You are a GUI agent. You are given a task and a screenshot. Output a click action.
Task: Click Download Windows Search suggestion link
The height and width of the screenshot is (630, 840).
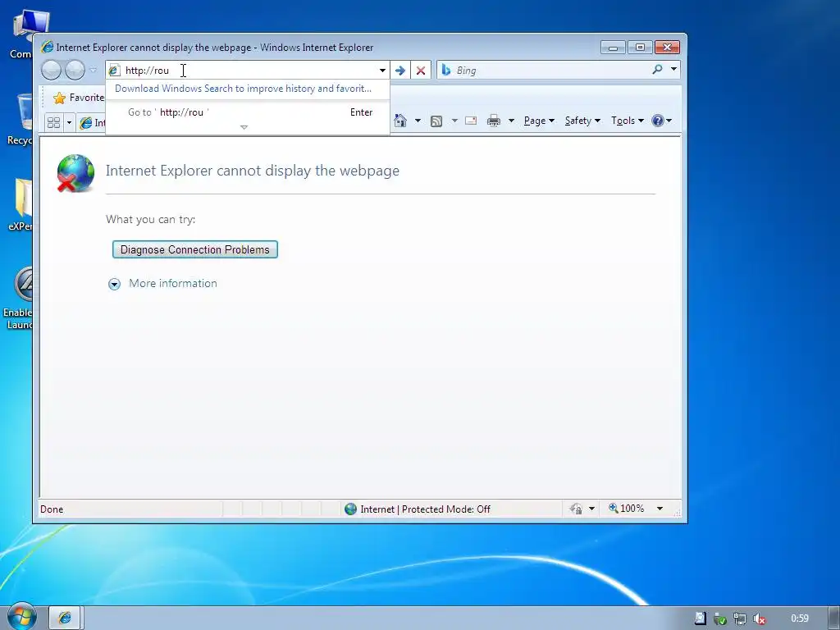click(243, 89)
